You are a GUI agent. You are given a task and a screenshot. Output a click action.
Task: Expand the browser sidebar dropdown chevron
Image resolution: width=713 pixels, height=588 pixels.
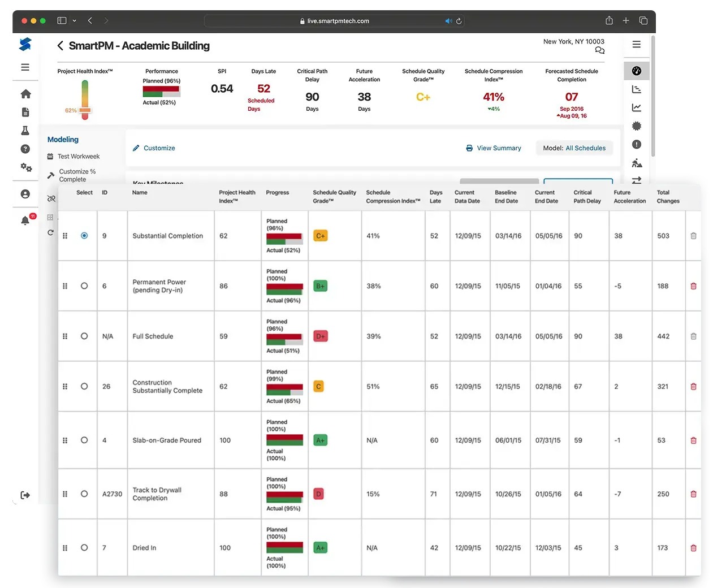click(x=75, y=21)
